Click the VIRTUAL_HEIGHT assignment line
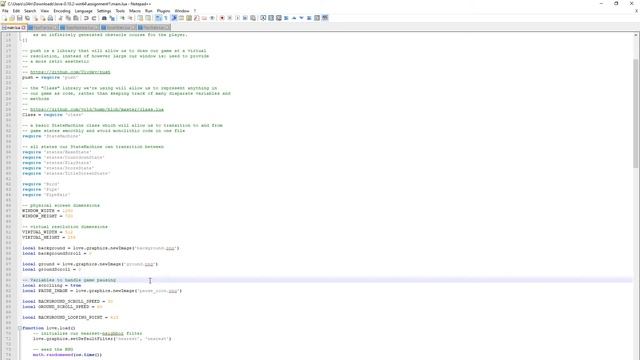 49,237
